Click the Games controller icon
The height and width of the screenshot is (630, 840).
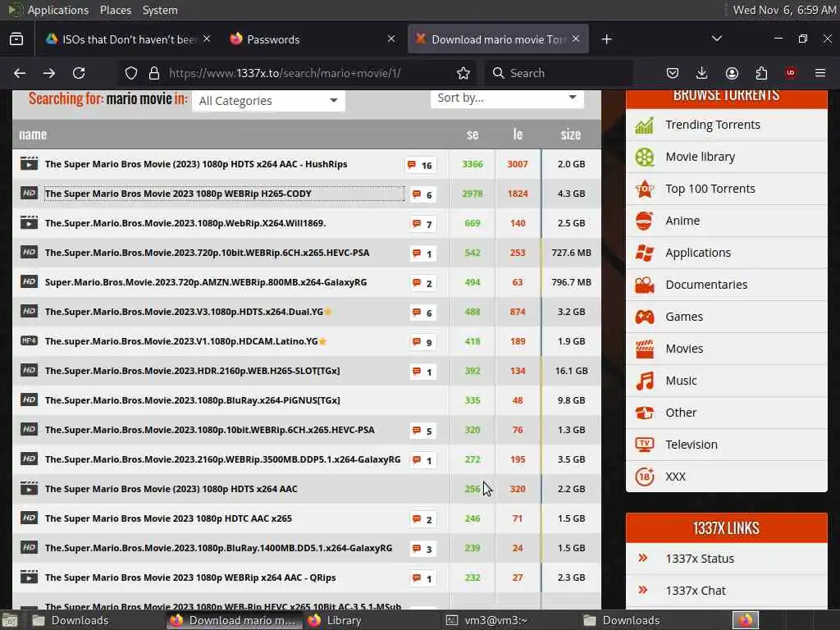[x=645, y=317]
